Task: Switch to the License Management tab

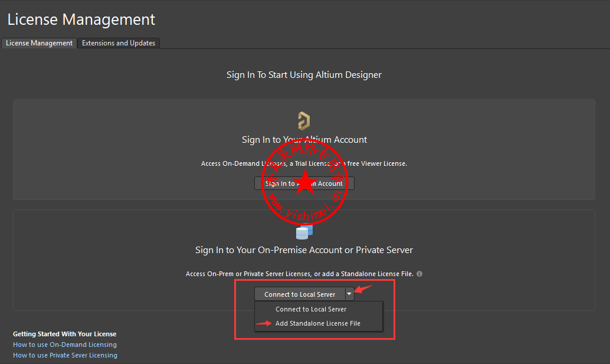Action: [x=39, y=43]
